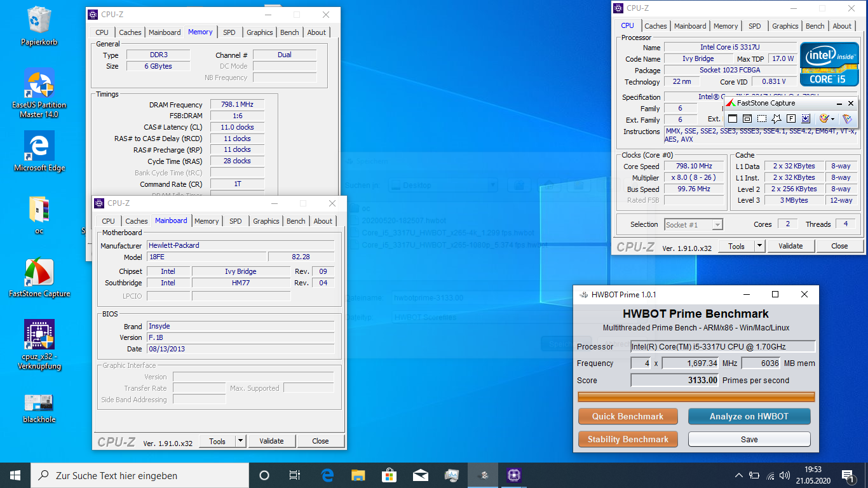868x488 pixels.
Task: Switch to Memory tab in CPU window
Action: (726, 26)
